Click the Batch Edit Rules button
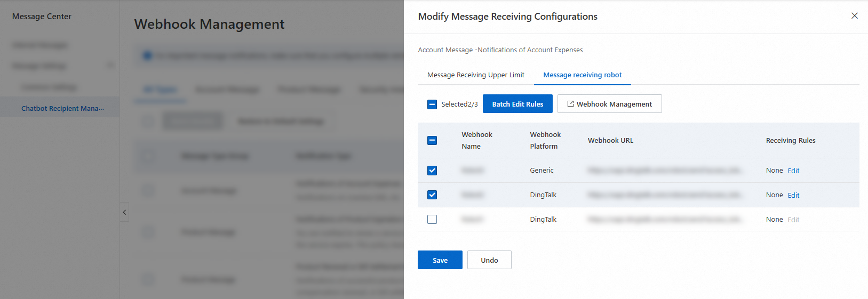The image size is (868, 299). 517,104
